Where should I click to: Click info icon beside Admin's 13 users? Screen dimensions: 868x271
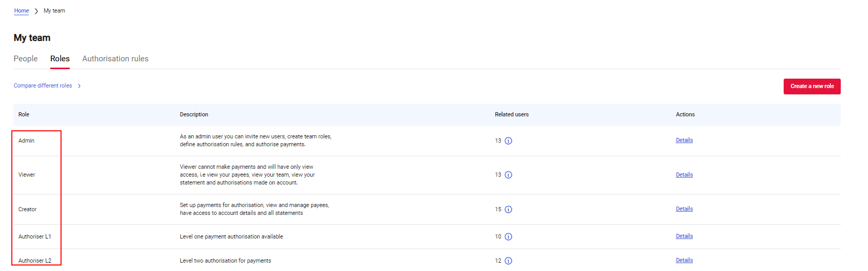point(508,140)
